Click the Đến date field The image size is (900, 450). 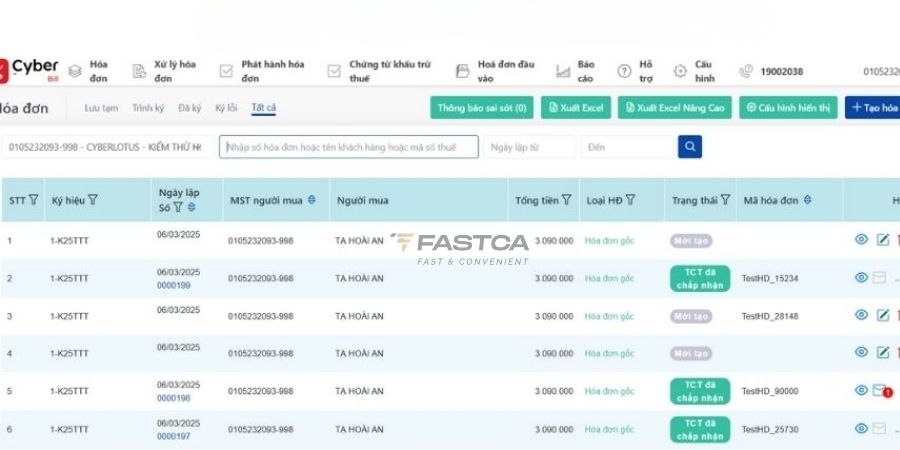click(x=627, y=147)
